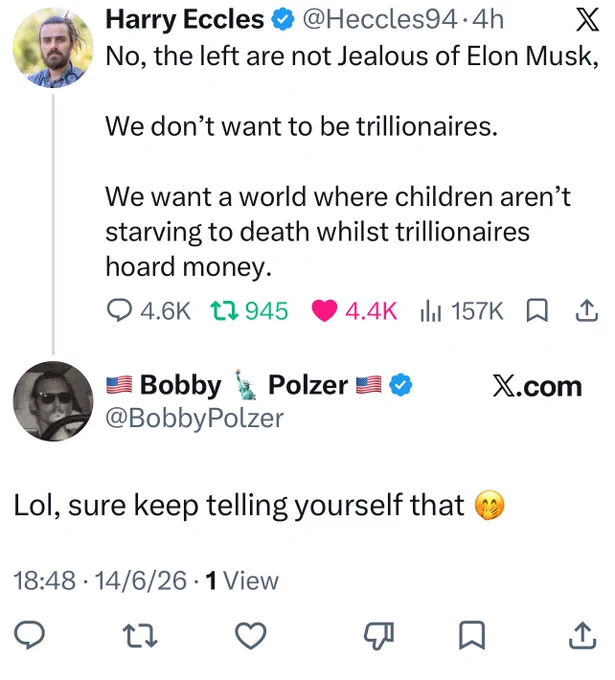Visit the @Heccles94 handle link
615x680 pixels.
pyautogui.click(x=380, y=20)
